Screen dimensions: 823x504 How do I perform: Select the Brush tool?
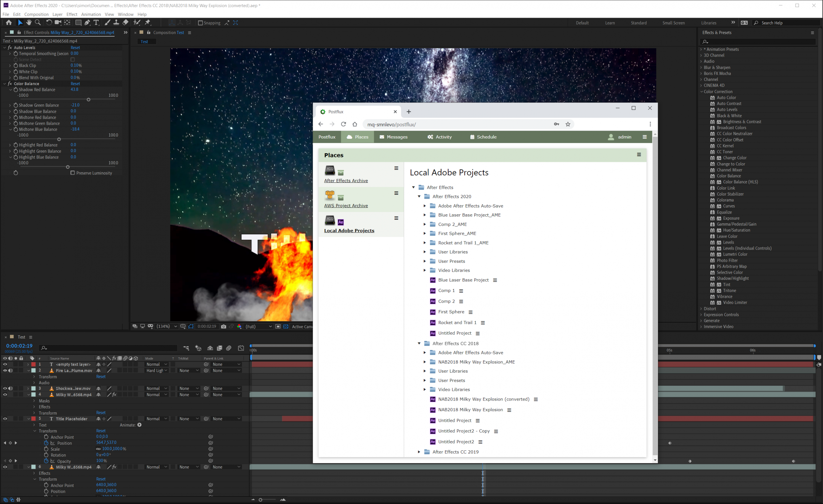click(107, 23)
